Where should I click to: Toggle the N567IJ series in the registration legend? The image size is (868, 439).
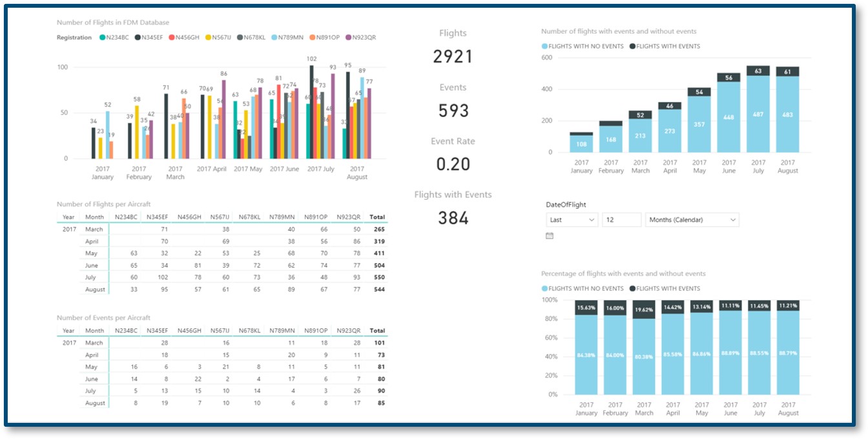coord(218,37)
